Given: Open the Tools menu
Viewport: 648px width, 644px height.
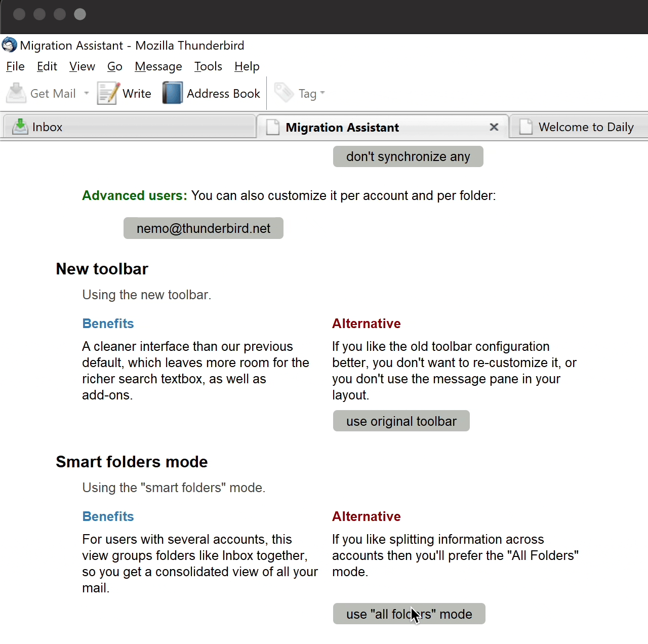Looking at the screenshot, I should coord(208,66).
